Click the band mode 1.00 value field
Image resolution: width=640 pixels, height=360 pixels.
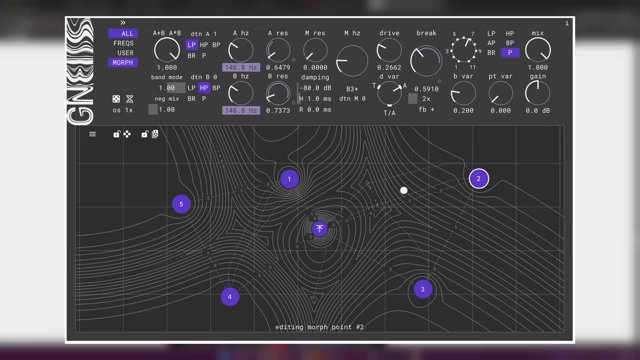pyautogui.click(x=171, y=88)
